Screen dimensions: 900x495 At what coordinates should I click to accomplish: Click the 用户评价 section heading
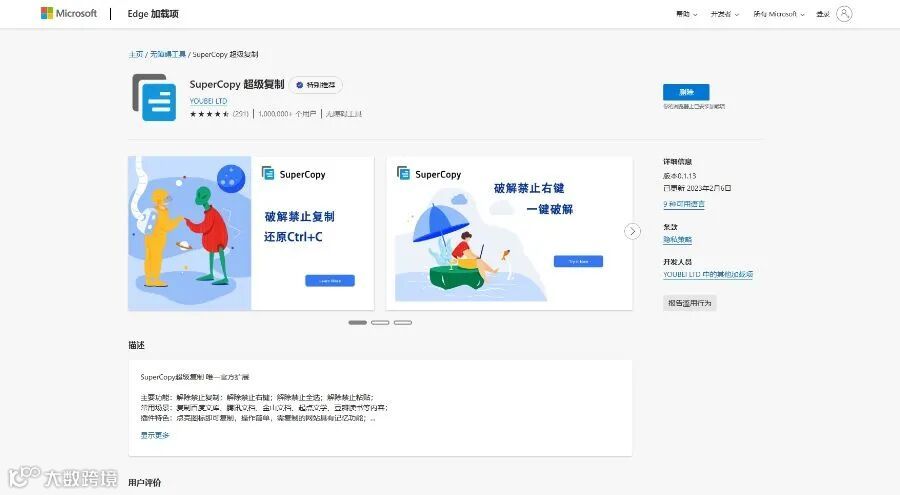tap(145, 482)
